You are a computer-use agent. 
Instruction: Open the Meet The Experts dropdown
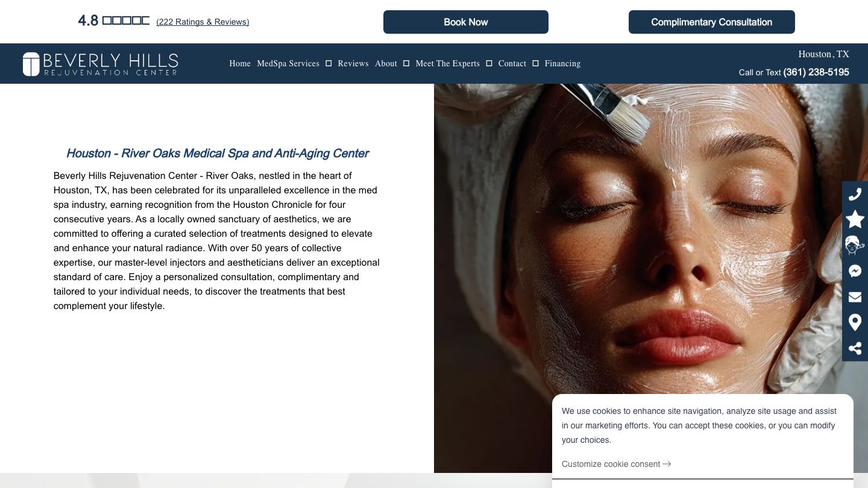447,63
